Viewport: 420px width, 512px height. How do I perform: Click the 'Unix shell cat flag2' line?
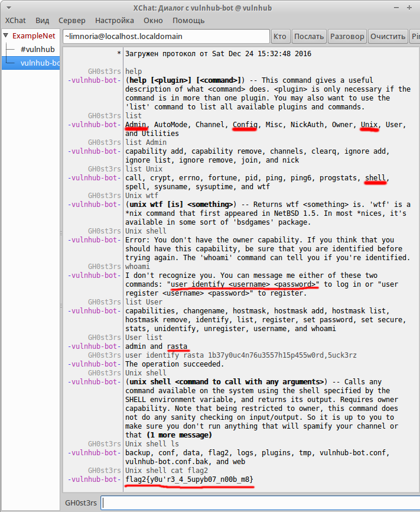pos(167,470)
